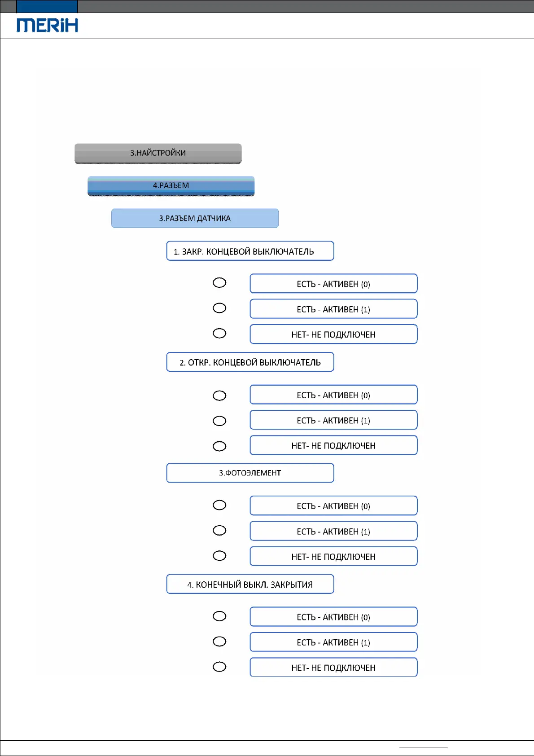Screen dimensions: 534x756
Task: Expand section 4. КОНЕЧНЫЙ ВЫКЛ. ЗАКРЫТИЯ
Action: [x=250, y=584]
